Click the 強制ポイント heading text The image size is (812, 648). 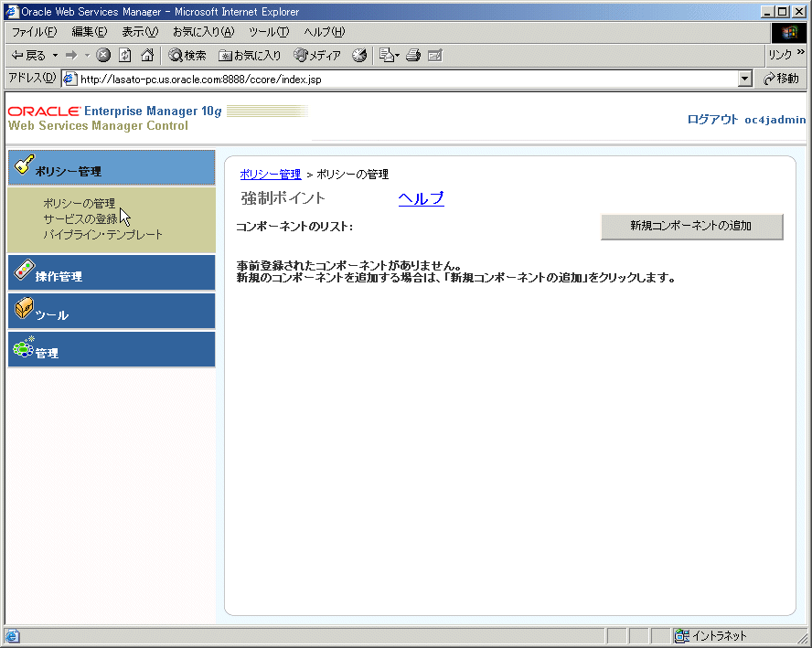click(x=283, y=198)
